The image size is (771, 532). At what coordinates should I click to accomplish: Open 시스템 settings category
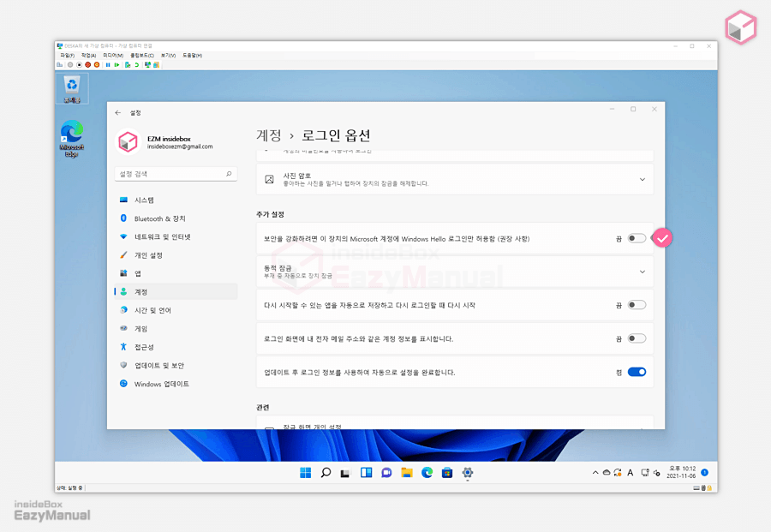coord(176,200)
